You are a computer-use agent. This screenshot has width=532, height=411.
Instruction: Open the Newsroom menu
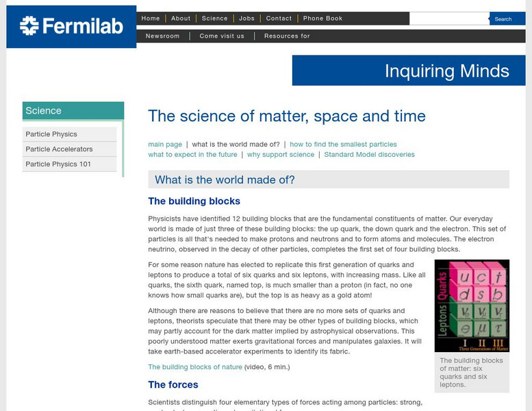[x=162, y=36]
